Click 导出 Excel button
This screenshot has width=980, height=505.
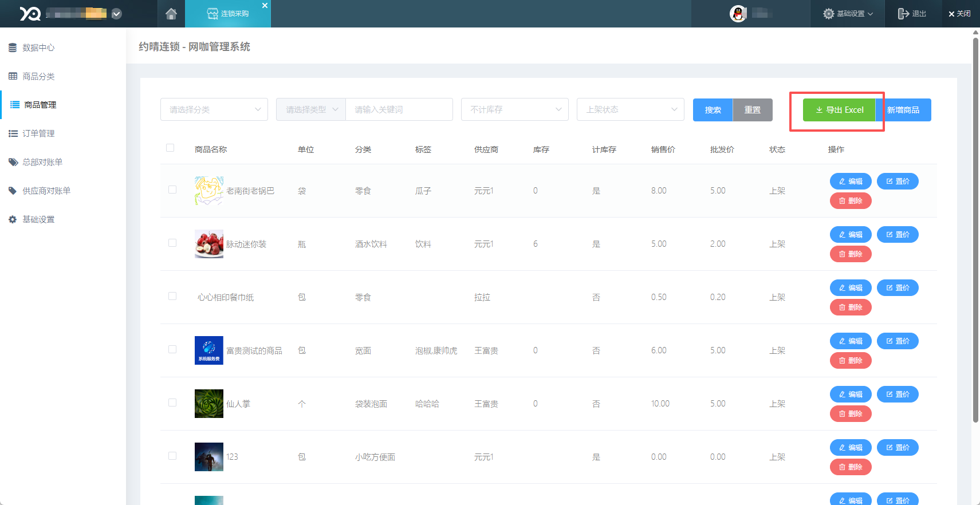point(839,110)
